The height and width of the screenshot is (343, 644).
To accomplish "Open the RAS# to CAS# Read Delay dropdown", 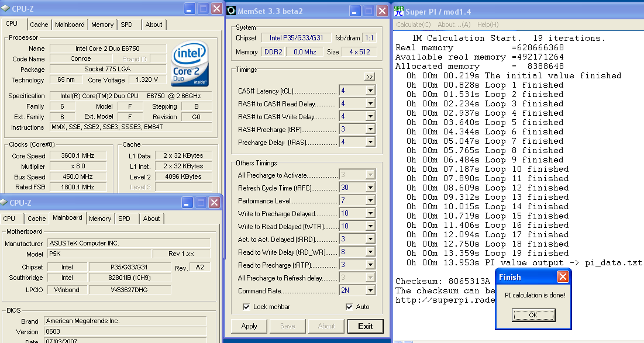I will click(x=370, y=103).
